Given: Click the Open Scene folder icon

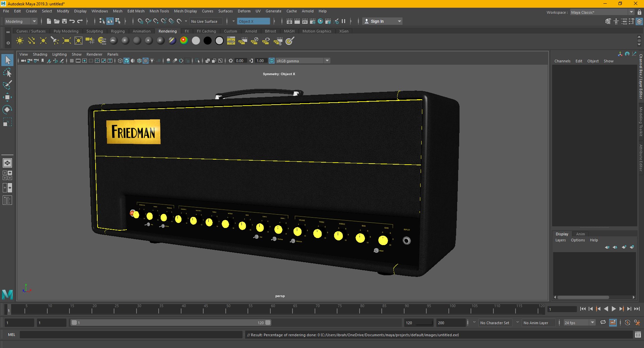Looking at the screenshot, I should pos(57,21).
